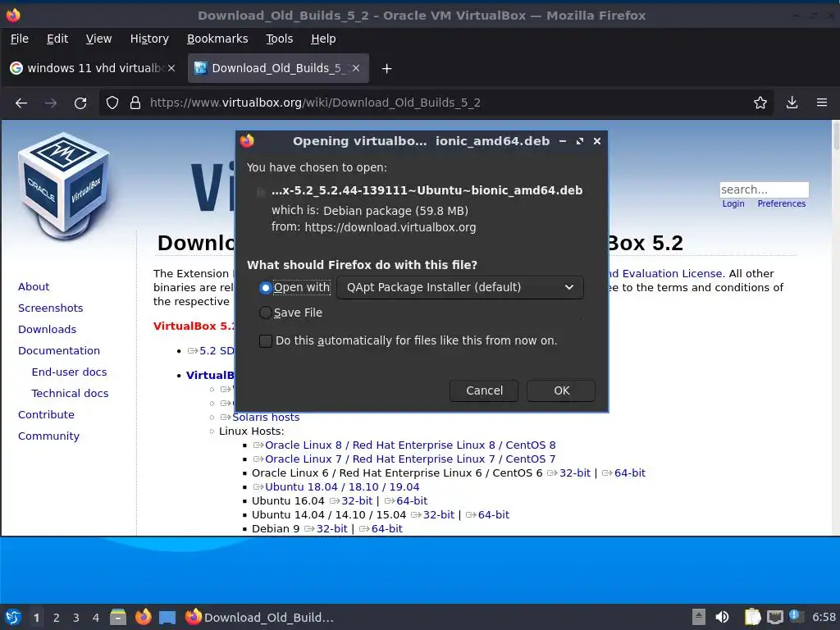This screenshot has height=630, width=840.
Task: Select the Save File radio option
Action: click(x=265, y=313)
